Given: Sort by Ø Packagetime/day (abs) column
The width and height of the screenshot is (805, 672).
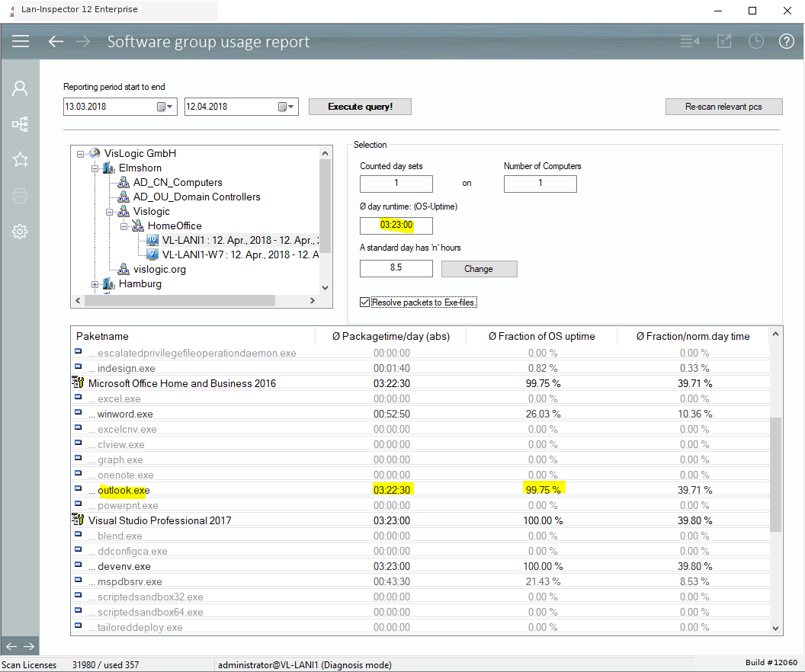Looking at the screenshot, I should [390, 337].
